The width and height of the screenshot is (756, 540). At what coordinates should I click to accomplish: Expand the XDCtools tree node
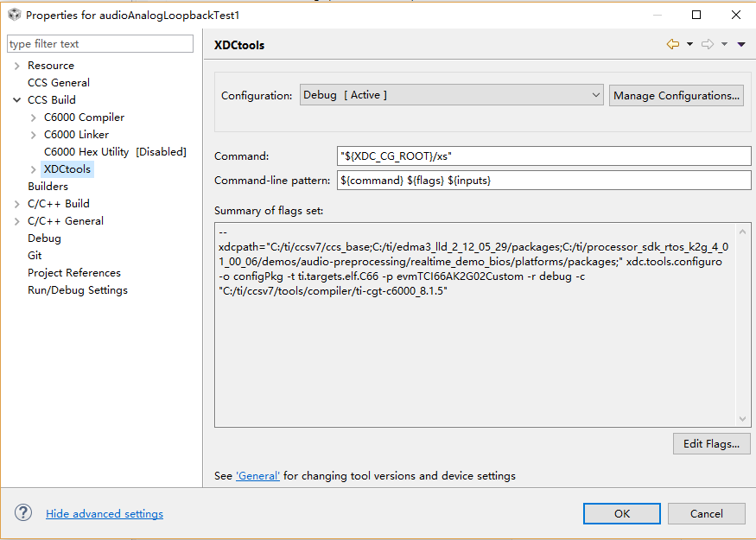click(x=34, y=169)
